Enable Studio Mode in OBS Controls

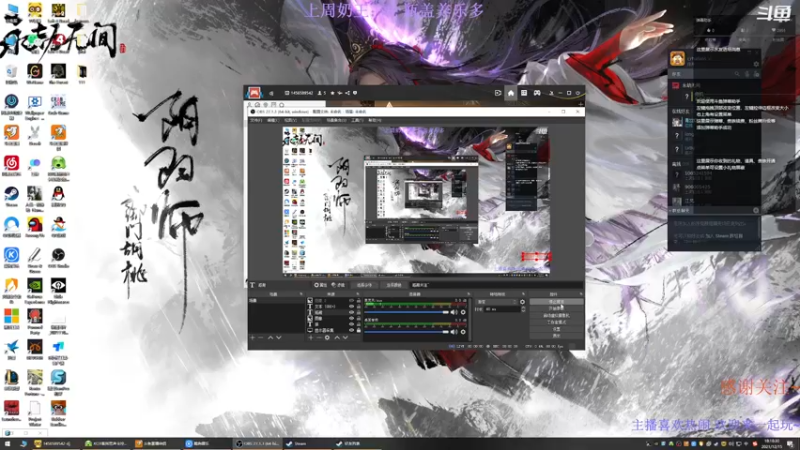[556, 322]
